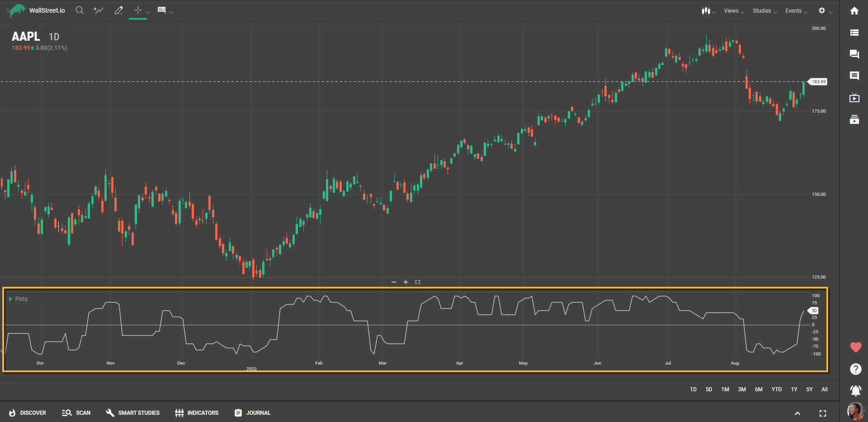Open the Journal button
The height and width of the screenshot is (422, 868).
tap(253, 413)
